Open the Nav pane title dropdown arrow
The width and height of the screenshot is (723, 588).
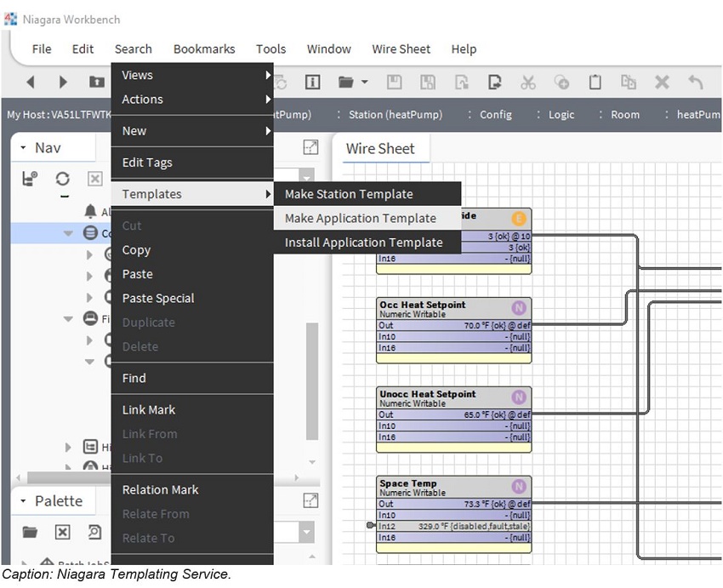[x=23, y=148]
